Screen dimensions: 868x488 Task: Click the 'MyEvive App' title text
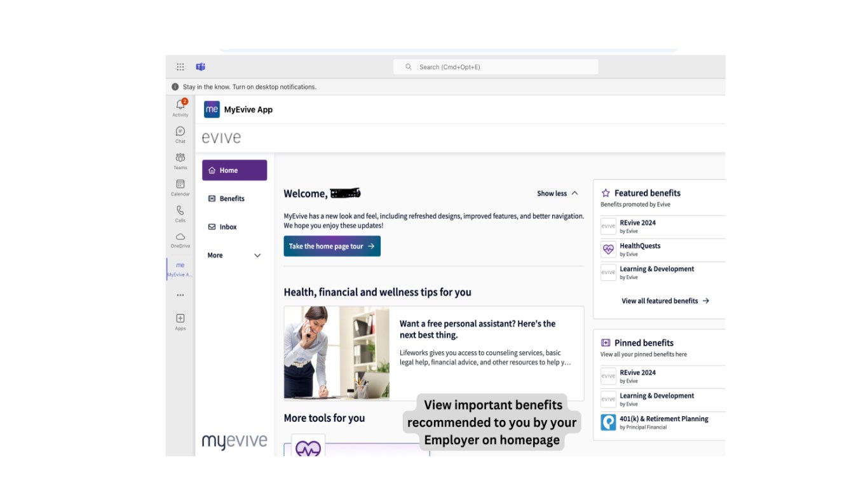248,109
